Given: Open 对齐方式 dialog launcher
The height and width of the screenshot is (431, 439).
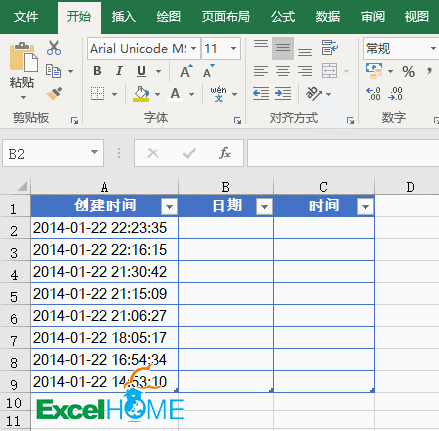Looking at the screenshot, I should (350, 120).
